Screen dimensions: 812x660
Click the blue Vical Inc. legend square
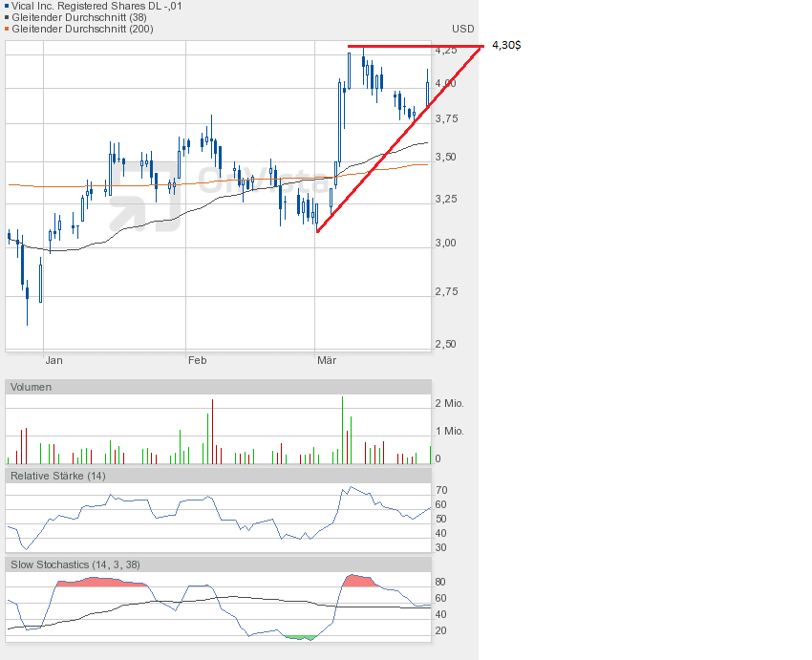(6, 6)
